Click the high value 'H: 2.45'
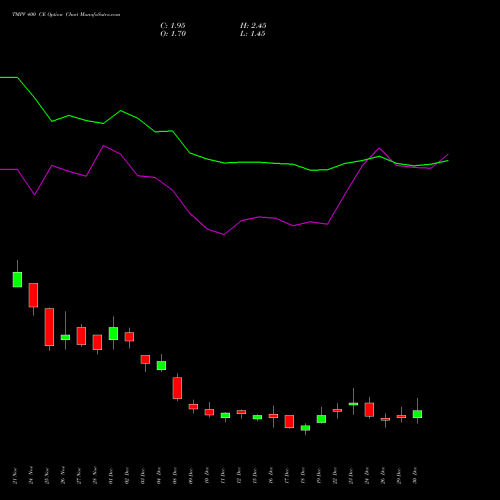The height and width of the screenshot is (500, 500). [x=253, y=26]
